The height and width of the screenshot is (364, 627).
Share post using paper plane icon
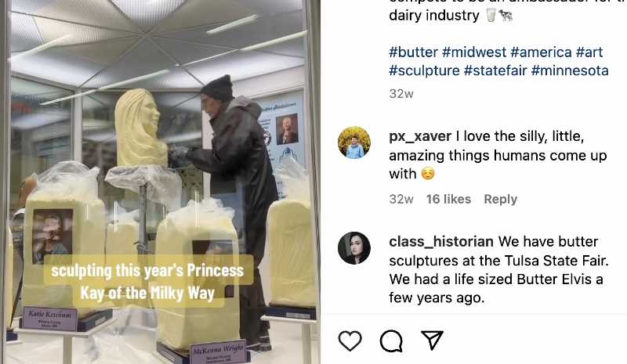[433, 341]
